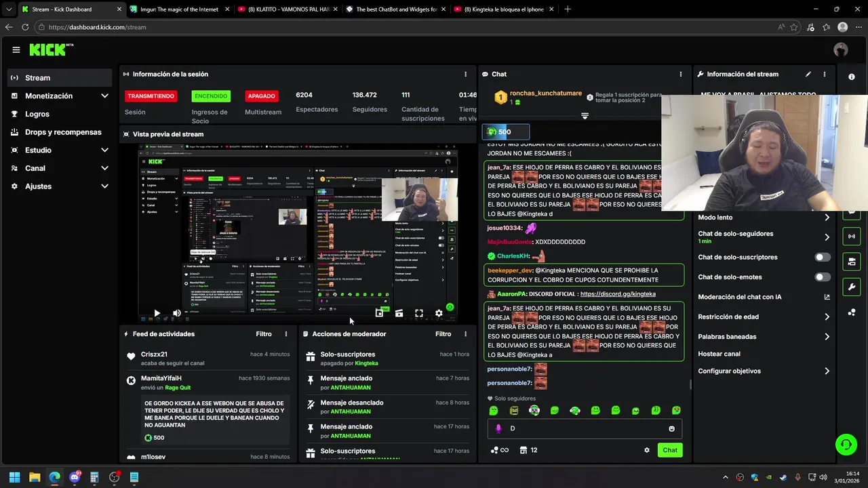
Task: Click the green headset support button
Action: (x=846, y=445)
